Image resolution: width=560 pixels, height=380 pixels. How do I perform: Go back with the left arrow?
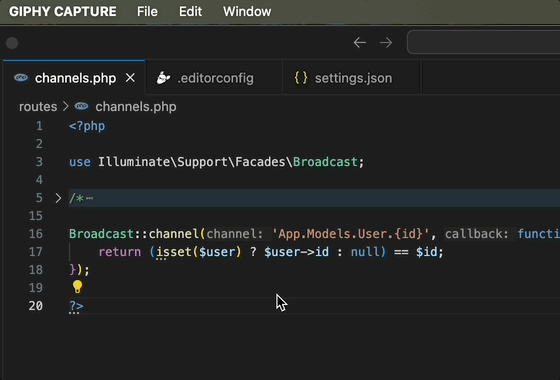360,43
